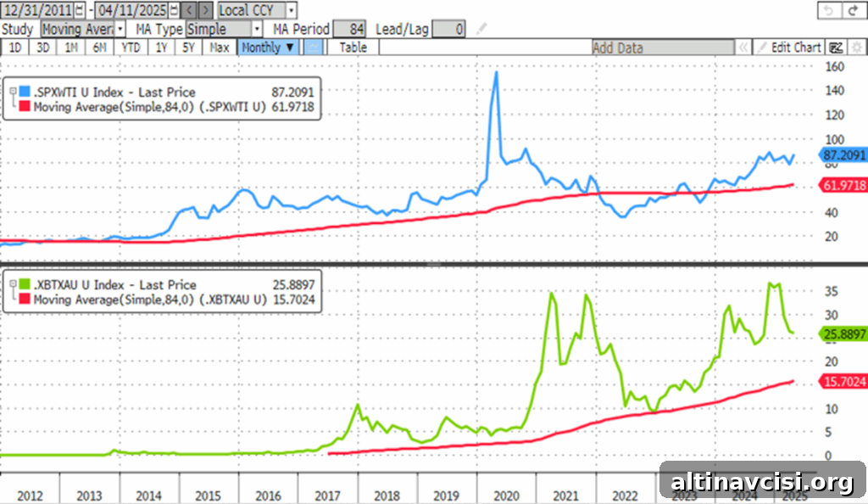This screenshot has height=504, width=868.
Task: Select the YTD range tab
Action: pos(131,48)
